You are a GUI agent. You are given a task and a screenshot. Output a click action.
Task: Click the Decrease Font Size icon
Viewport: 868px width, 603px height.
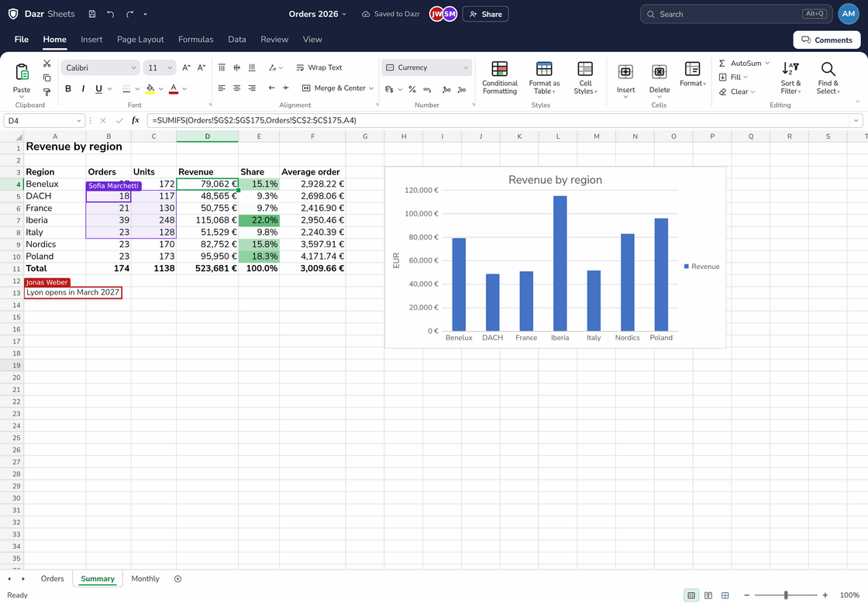point(201,67)
